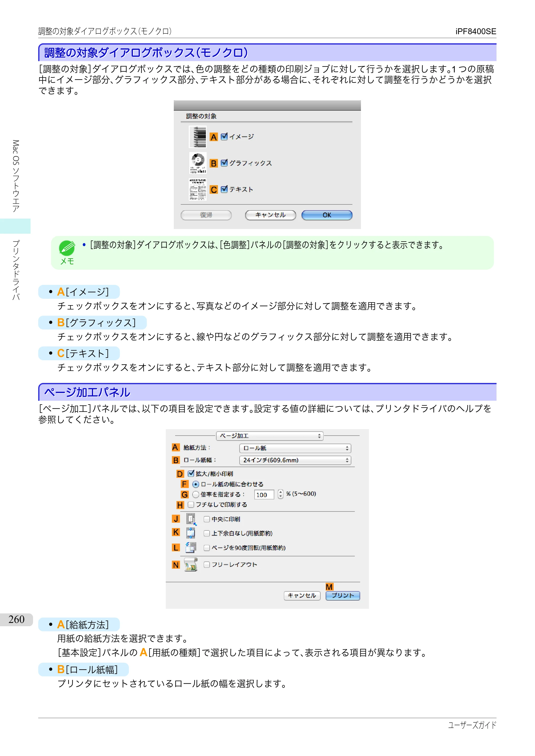Screen dimensions: 535x756
Task: Click the ユーザーズガイド footer text
Action: pos(472,725)
